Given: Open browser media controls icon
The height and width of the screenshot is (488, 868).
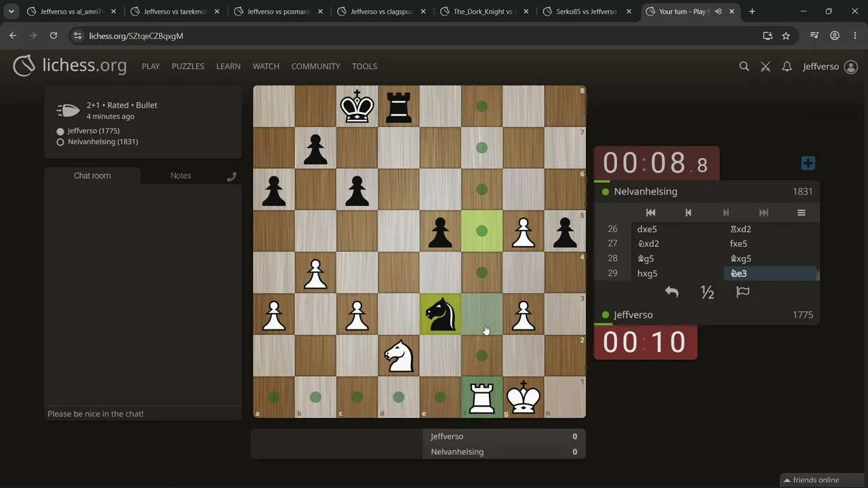Looking at the screenshot, I should [816, 36].
